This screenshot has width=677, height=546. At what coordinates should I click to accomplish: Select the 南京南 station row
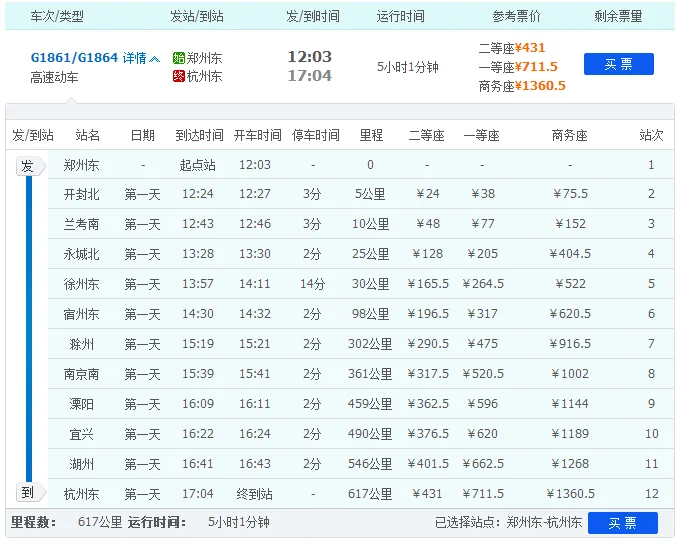point(340,374)
